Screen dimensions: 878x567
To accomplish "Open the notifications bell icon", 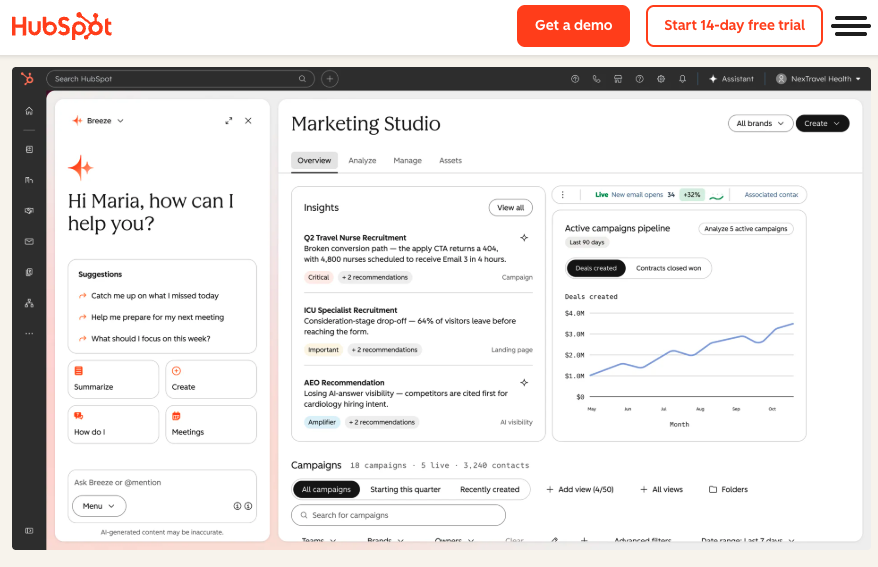I will [682, 79].
